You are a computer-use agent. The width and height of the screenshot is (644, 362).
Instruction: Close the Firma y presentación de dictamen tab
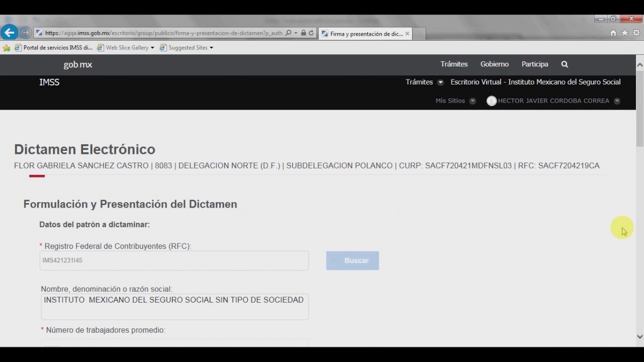[x=407, y=34]
